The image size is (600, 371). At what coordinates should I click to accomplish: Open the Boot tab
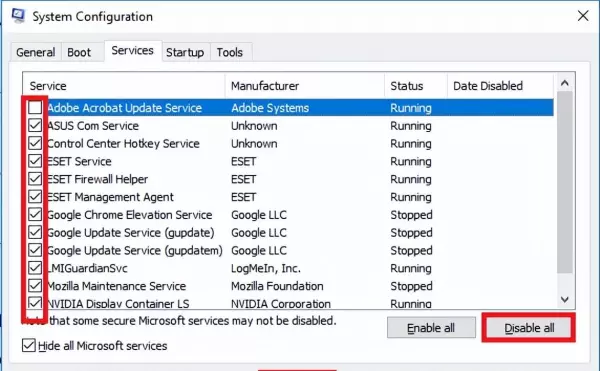(x=79, y=52)
